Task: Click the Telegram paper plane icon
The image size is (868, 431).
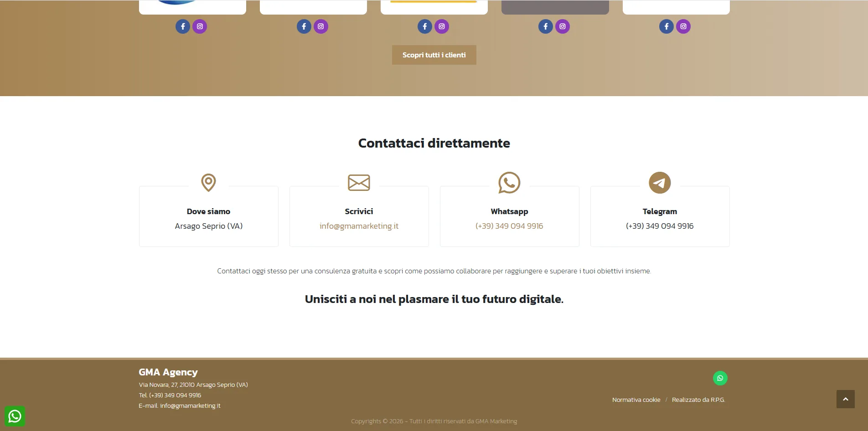Action: 660,183
